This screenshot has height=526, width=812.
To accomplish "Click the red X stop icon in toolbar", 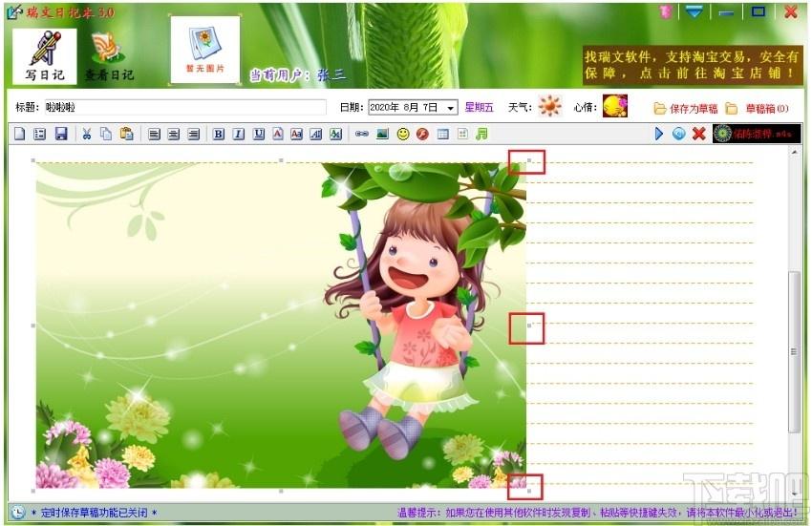I will click(x=699, y=134).
